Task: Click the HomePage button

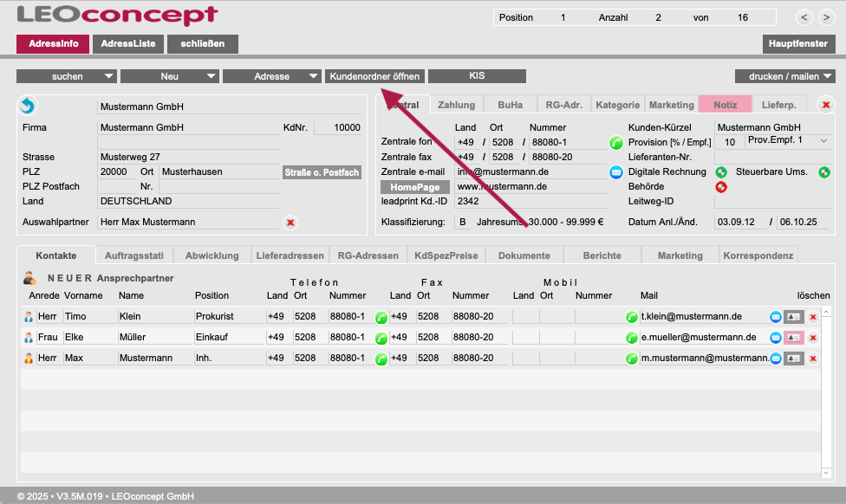Action: tap(415, 187)
